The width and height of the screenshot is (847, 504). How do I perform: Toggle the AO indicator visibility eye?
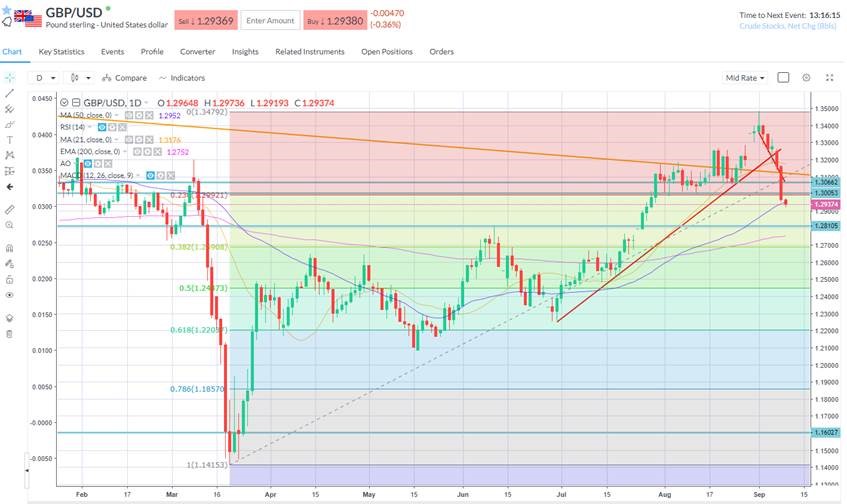pos(87,164)
